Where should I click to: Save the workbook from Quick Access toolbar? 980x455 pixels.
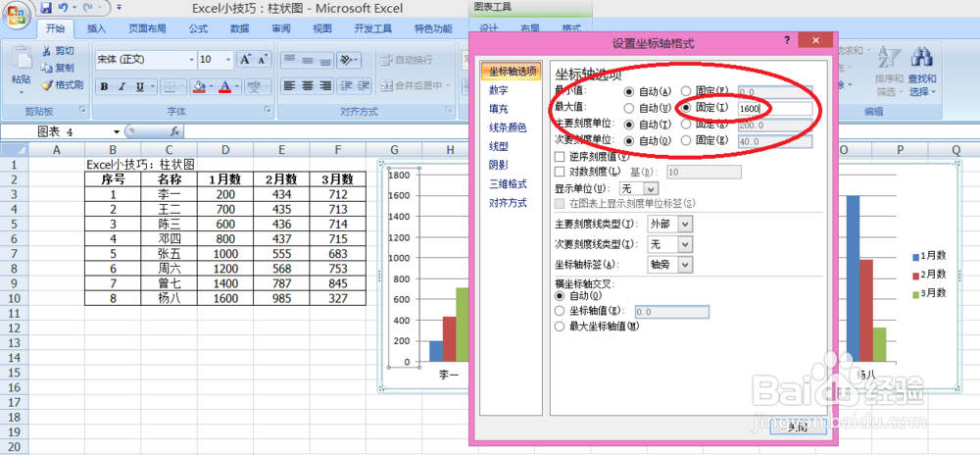tap(45, 8)
